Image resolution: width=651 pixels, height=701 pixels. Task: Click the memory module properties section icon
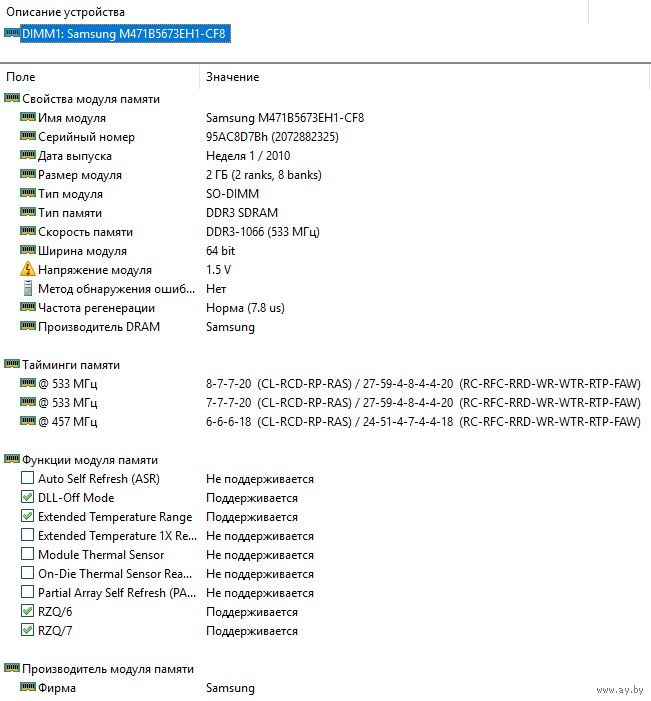coord(12,99)
